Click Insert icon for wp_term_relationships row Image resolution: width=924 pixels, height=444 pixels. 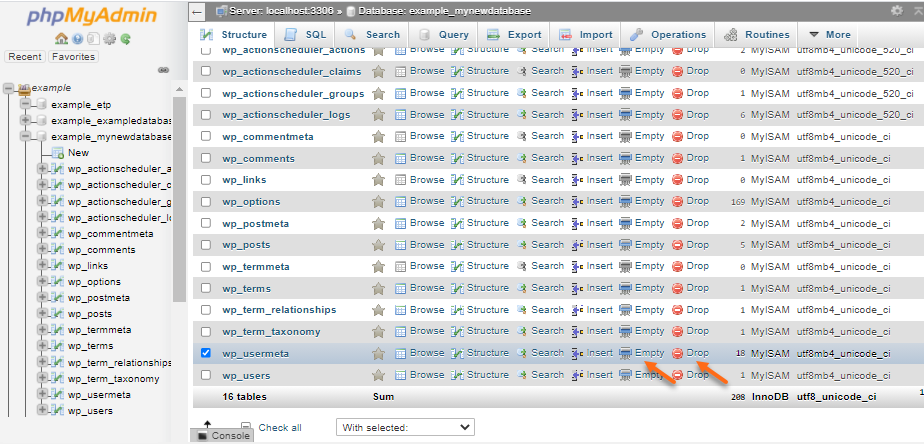tap(578, 310)
